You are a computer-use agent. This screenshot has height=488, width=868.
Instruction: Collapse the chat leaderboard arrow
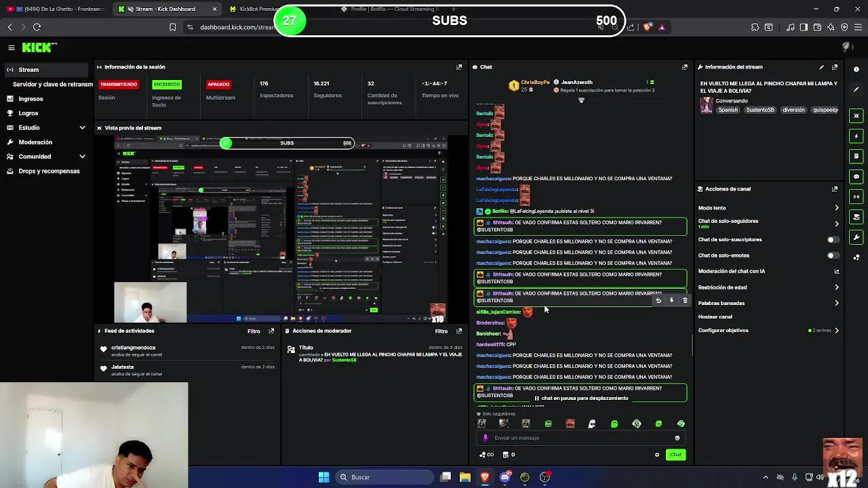coord(581,100)
